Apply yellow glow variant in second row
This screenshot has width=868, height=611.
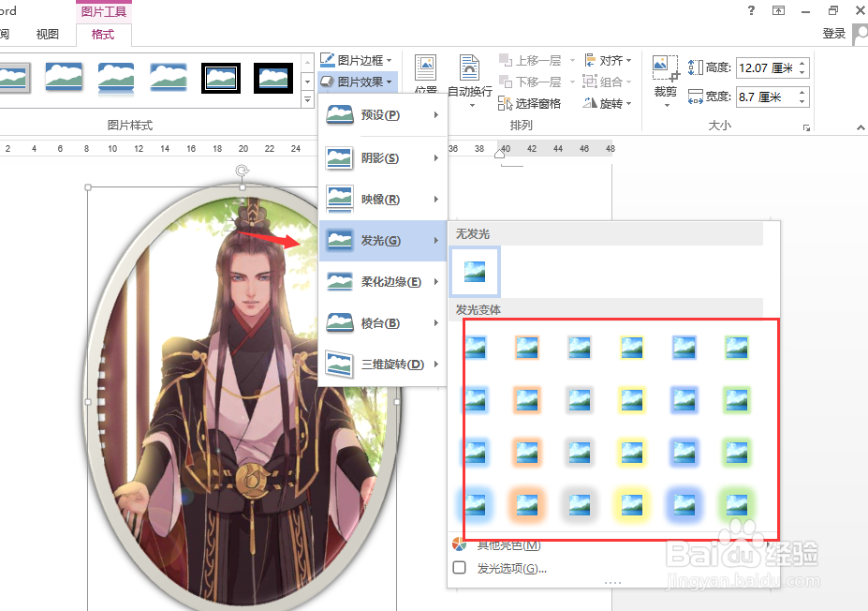point(632,400)
